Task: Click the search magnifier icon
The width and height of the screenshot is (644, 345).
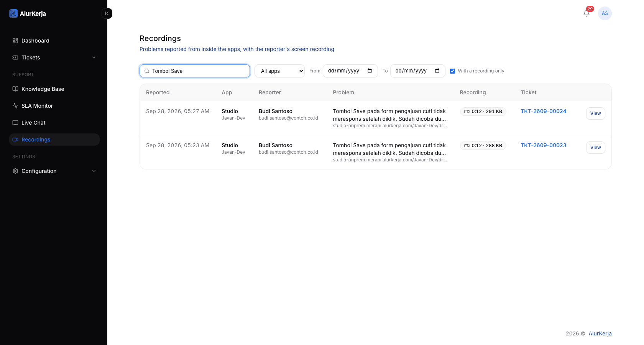Action: 147,71
